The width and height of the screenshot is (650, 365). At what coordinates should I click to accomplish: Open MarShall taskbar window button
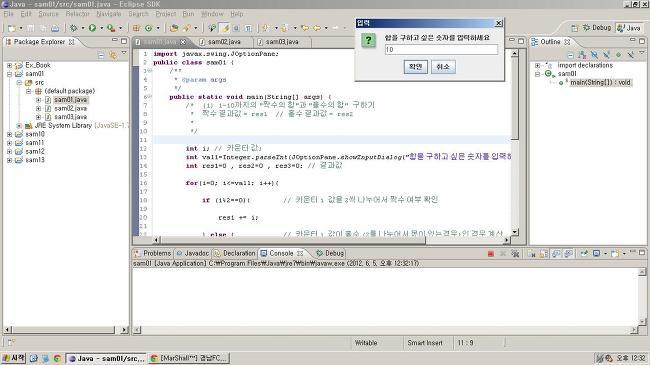(189, 358)
